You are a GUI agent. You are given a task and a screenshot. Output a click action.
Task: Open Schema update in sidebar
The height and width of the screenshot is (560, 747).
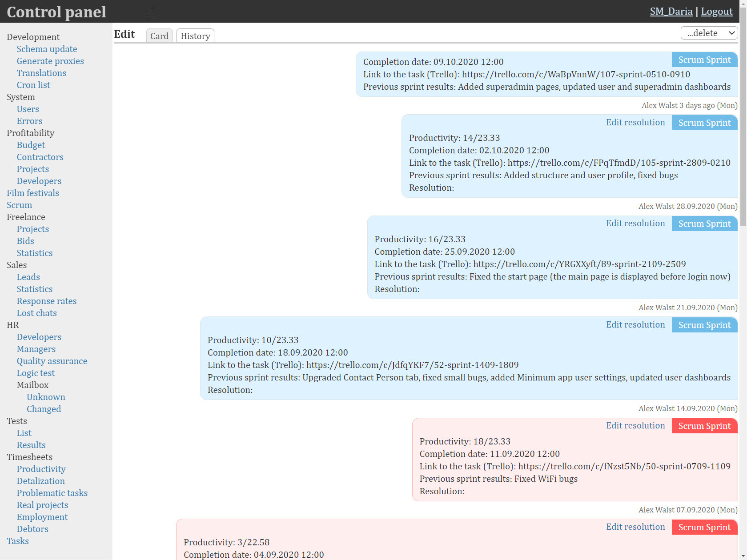click(x=47, y=49)
